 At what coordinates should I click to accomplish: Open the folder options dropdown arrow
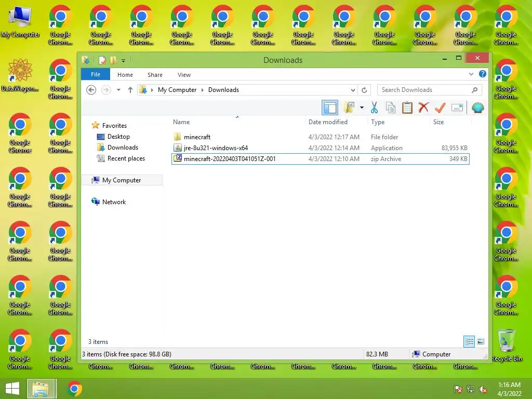point(362,108)
